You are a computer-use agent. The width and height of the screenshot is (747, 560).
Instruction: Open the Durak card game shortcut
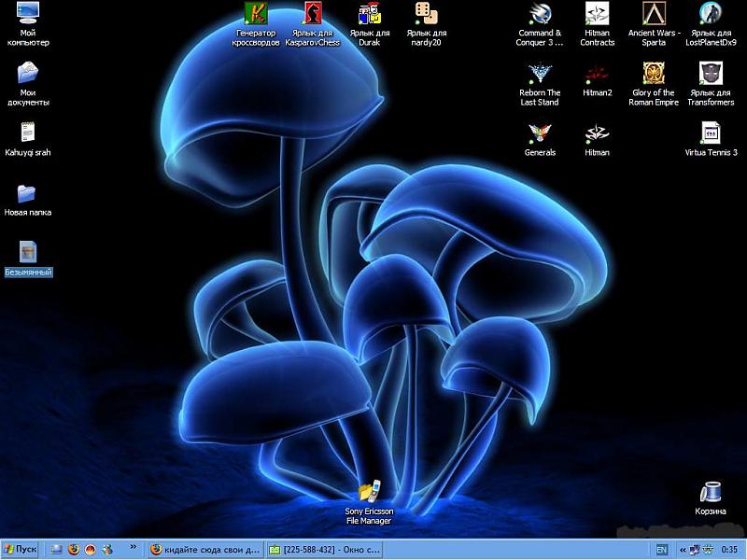(370, 14)
